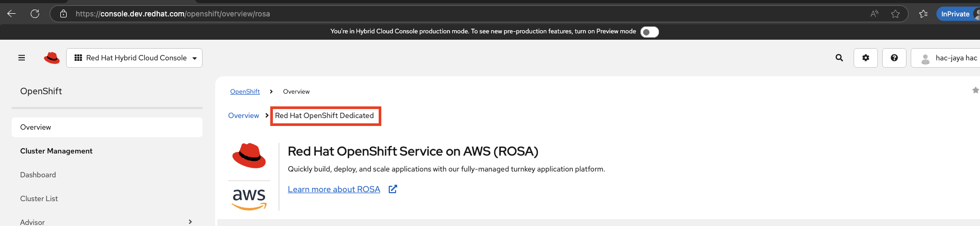Select Overview in the sidebar

click(x=36, y=127)
